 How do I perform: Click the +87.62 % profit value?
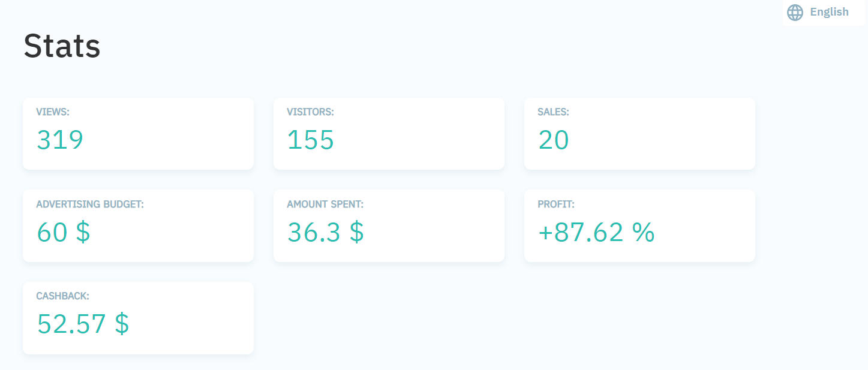point(596,232)
